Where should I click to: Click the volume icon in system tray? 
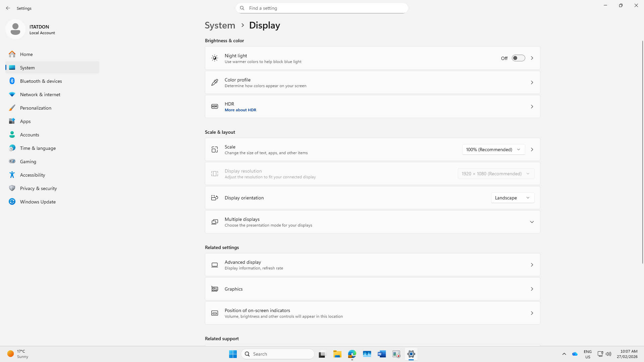point(608,354)
